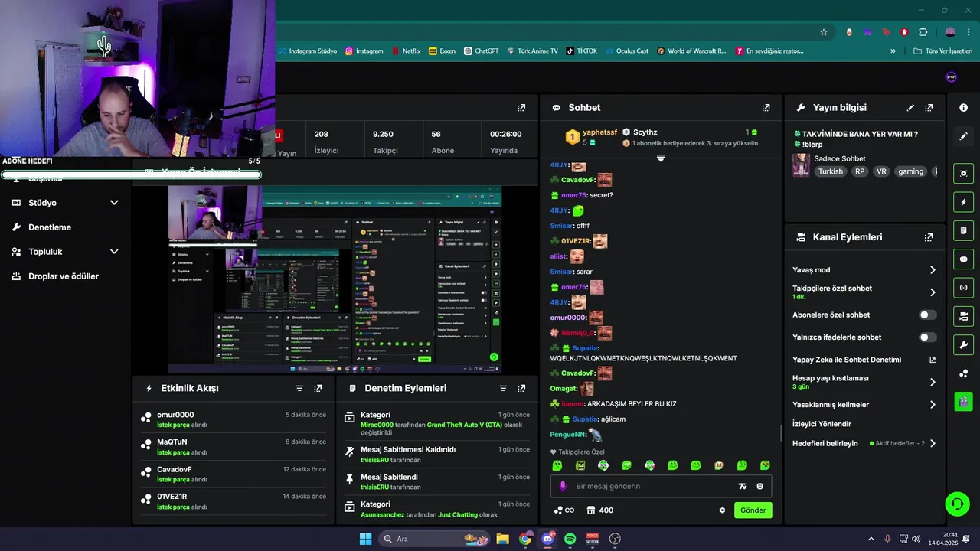Image resolution: width=980 pixels, height=551 pixels.
Task: Pop out the Yayın bilgisi panel
Action: coord(929,108)
